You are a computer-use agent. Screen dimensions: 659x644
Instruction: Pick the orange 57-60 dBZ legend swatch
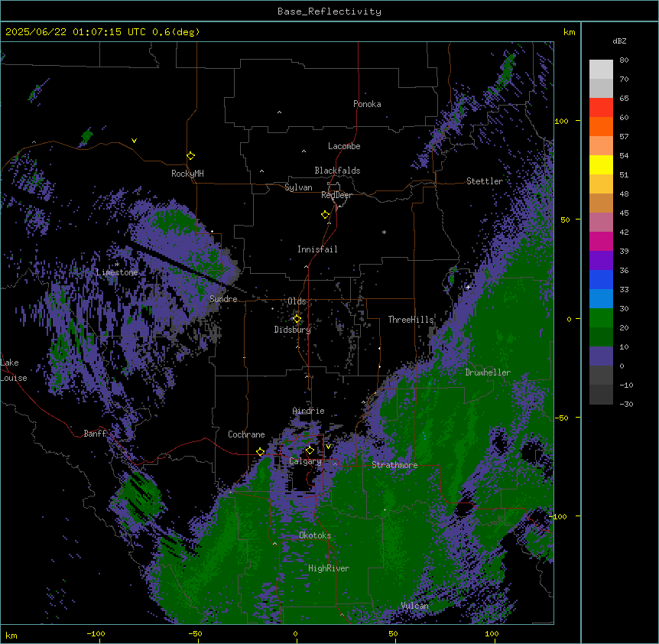[x=601, y=126]
